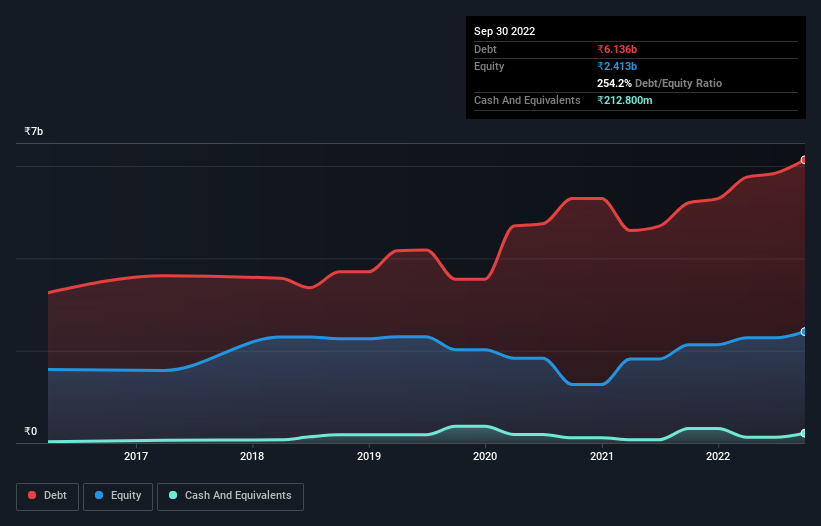Click the red Debt endpoint marker
The image size is (821, 526).
pos(804,160)
